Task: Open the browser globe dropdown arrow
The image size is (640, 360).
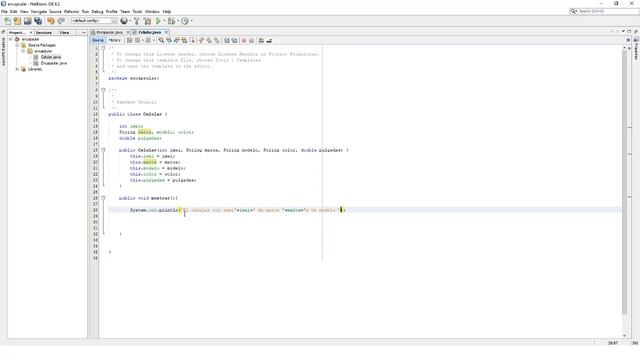Action: coord(130,21)
